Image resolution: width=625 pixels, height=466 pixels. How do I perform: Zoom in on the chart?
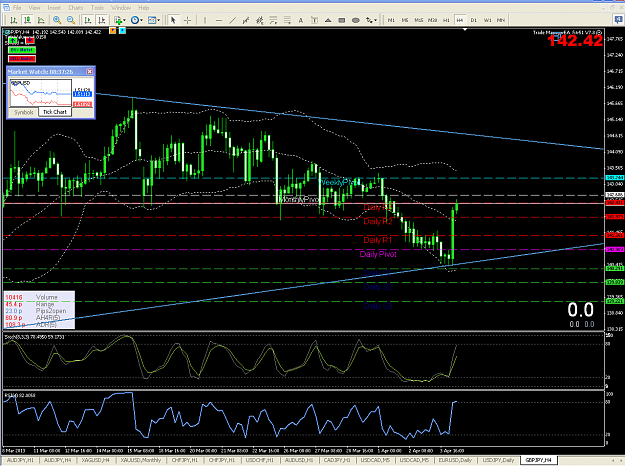pos(57,20)
